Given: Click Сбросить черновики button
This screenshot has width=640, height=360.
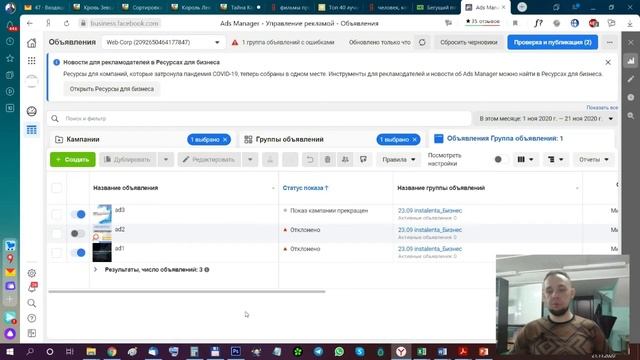Looking at the screenshot, I should (x=469, y=42).
